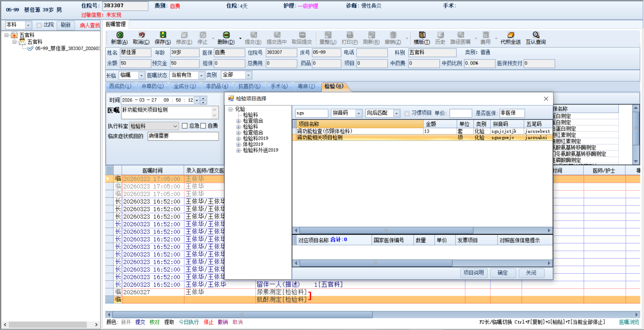This screenshot has width=644, height=330.
Task: Click the 确定 confirm button
Action: (x=502, y=273)
